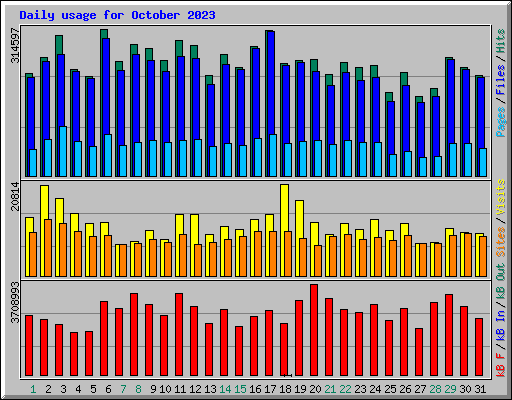The image size is (512, 400).
Task: Click day 18 on the x-axis
Action: click(285, 389)
